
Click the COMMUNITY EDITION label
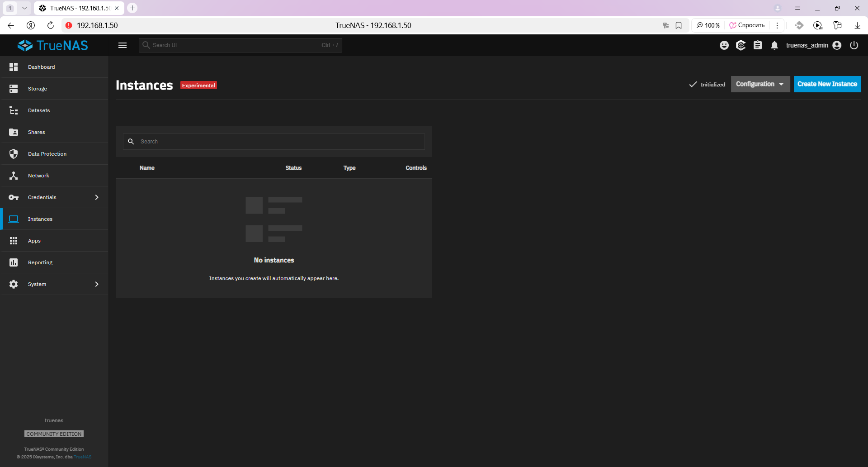[54, 434]
